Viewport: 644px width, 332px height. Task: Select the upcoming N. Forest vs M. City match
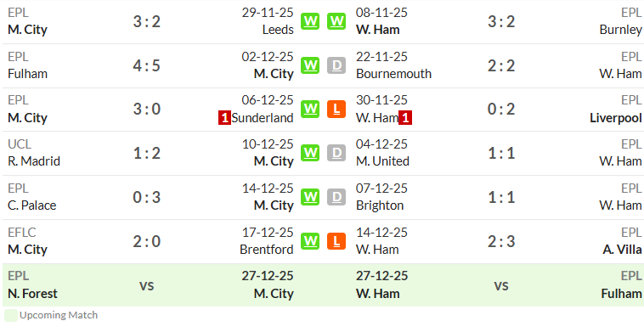pos(150,284)
